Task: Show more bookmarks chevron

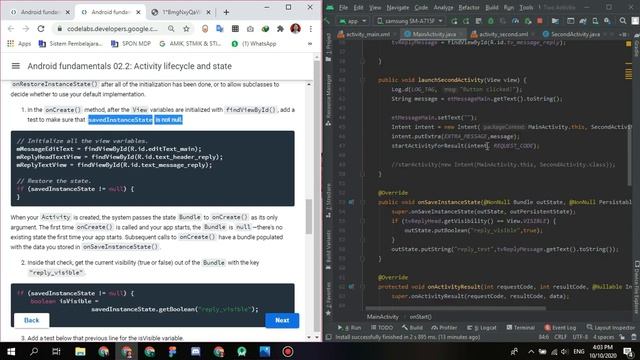Action: pyautogui.click(x=310, y=44)
